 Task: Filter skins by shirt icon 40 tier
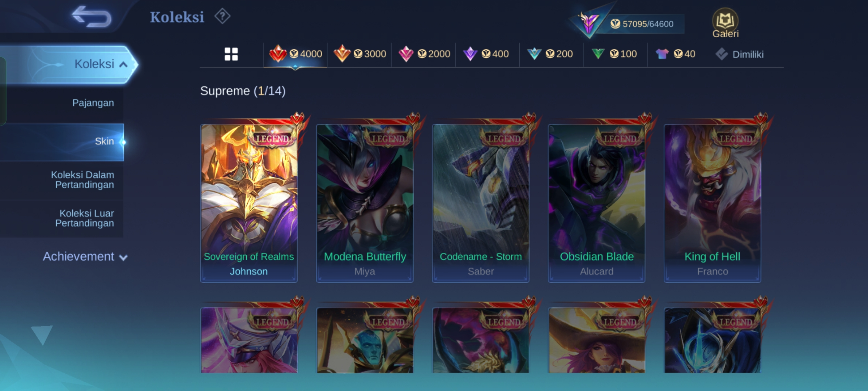(676, 54)
